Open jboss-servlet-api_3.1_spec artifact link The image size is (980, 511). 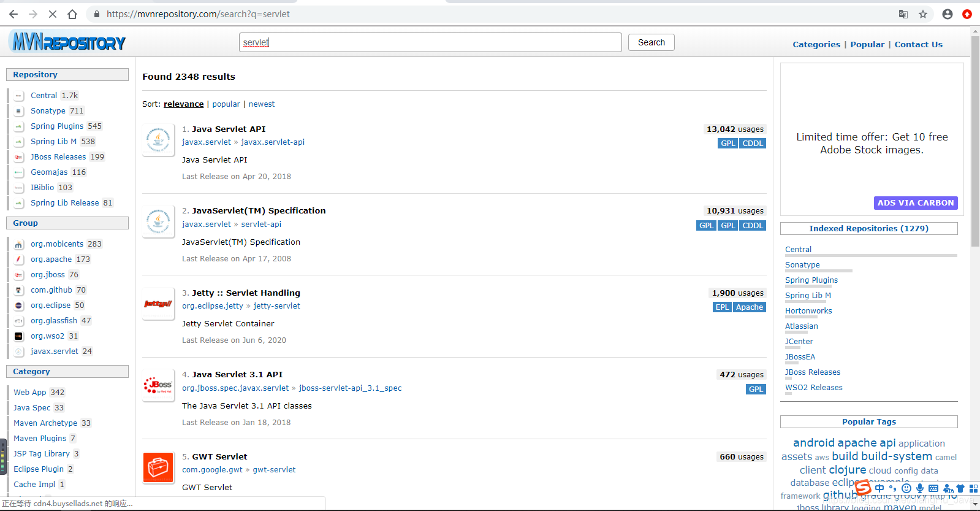(351, 388)
